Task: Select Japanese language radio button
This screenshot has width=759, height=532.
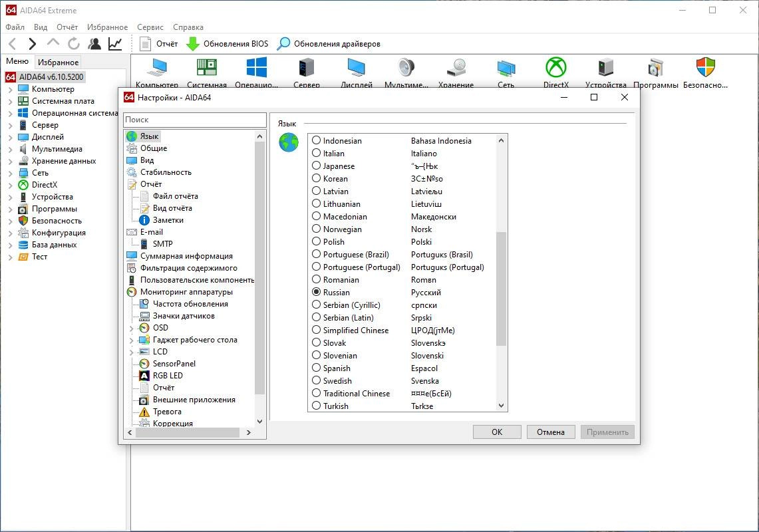Action: point(316,166)
